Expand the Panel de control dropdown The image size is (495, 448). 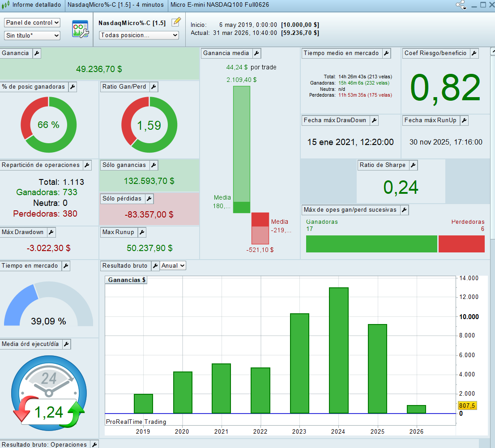(x=32, y=22)
